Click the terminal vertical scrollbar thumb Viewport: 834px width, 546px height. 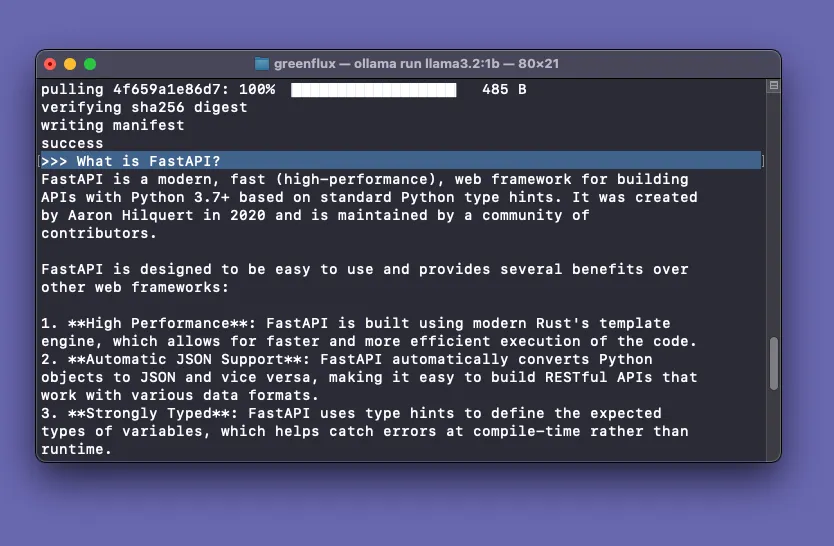click(x=773, y=363)
